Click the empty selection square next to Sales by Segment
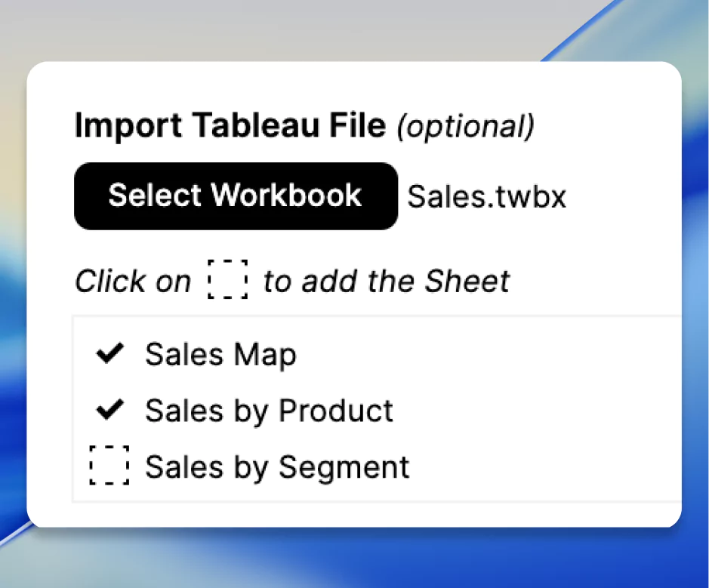The image size is (709, 588). click(x=109, y=466)
